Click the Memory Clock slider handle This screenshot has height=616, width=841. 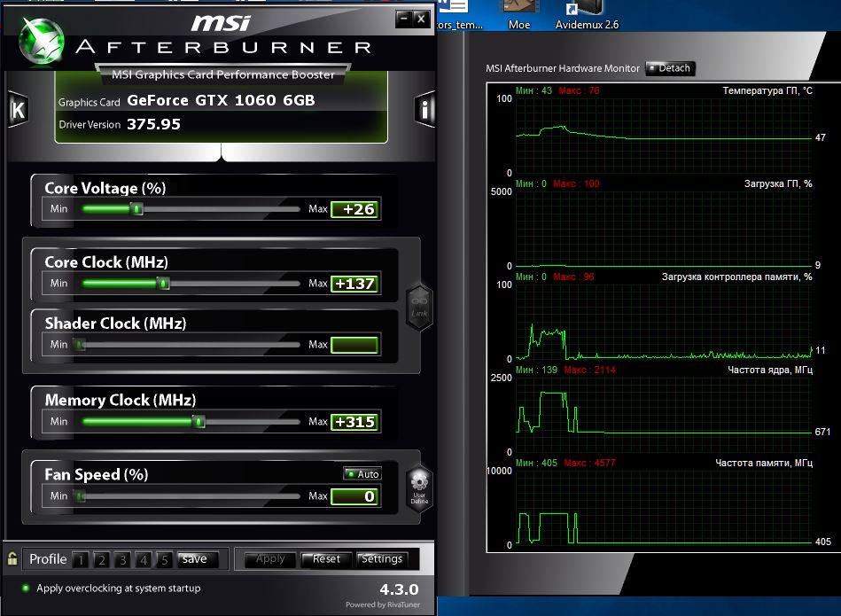[x=199, y=421]
